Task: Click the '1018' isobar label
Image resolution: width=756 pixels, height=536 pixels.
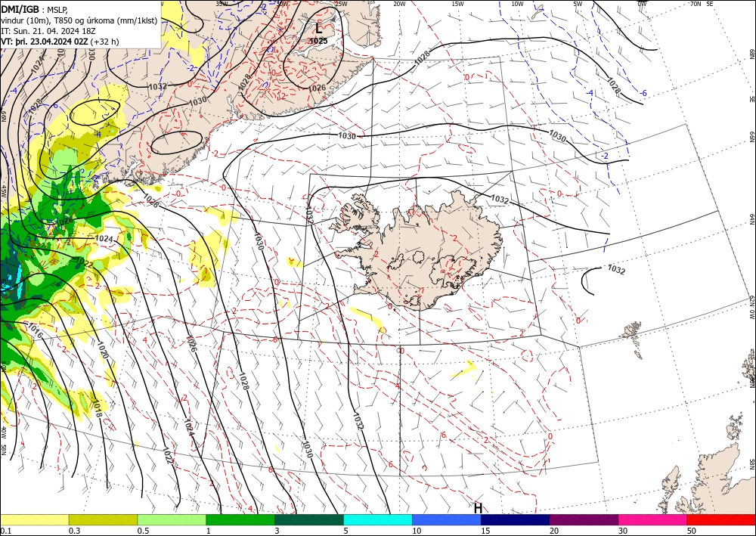Action: pos(97,407)
